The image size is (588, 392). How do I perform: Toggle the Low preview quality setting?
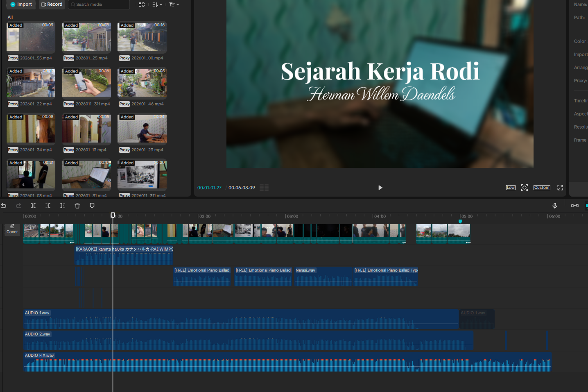click(x=511, y=188)
